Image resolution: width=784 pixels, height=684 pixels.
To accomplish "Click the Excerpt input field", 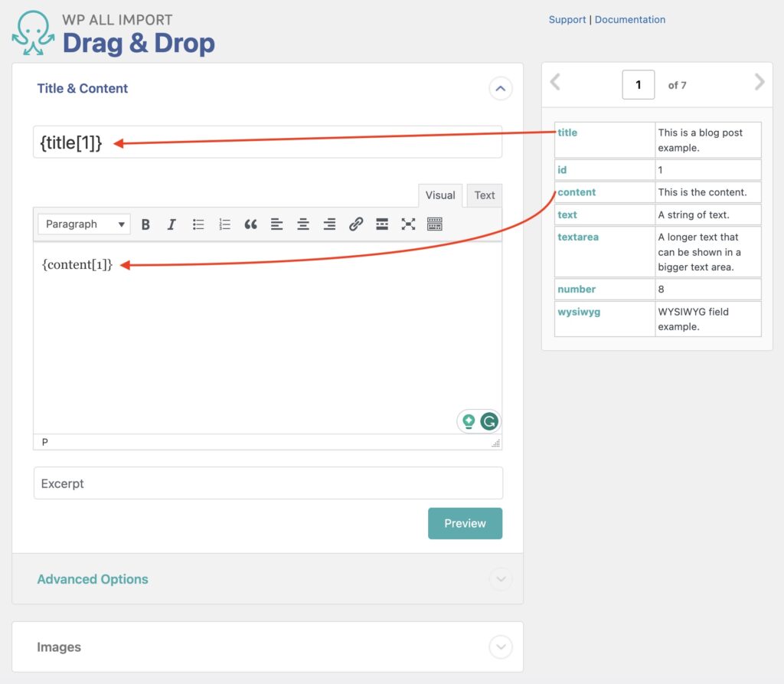I will (268, 483).
